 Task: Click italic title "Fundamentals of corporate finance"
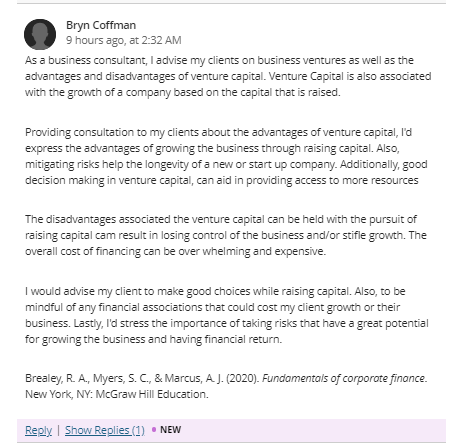(x=343, y=379)
